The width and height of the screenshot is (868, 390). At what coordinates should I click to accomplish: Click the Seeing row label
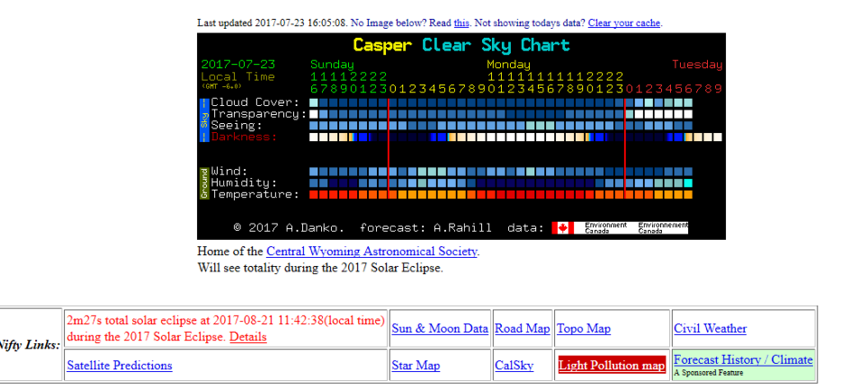click(x=236, y=126)
